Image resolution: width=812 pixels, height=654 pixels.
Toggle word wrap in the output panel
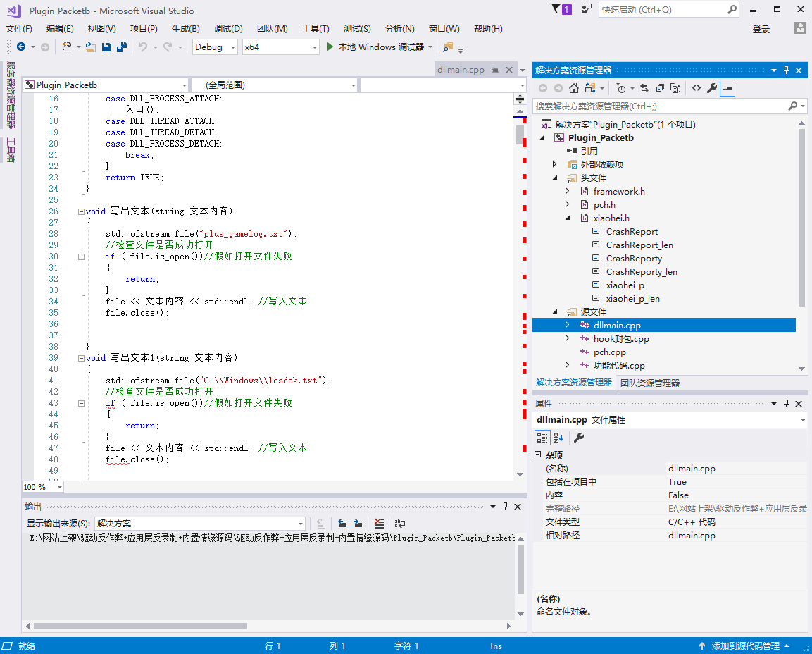pos(400,524)
